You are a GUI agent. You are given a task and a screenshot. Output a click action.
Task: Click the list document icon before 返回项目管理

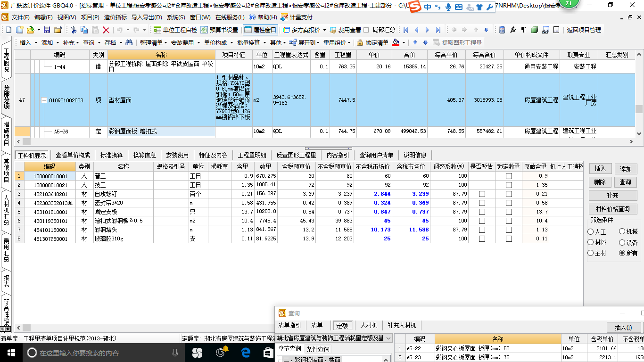tap(556, 30)
